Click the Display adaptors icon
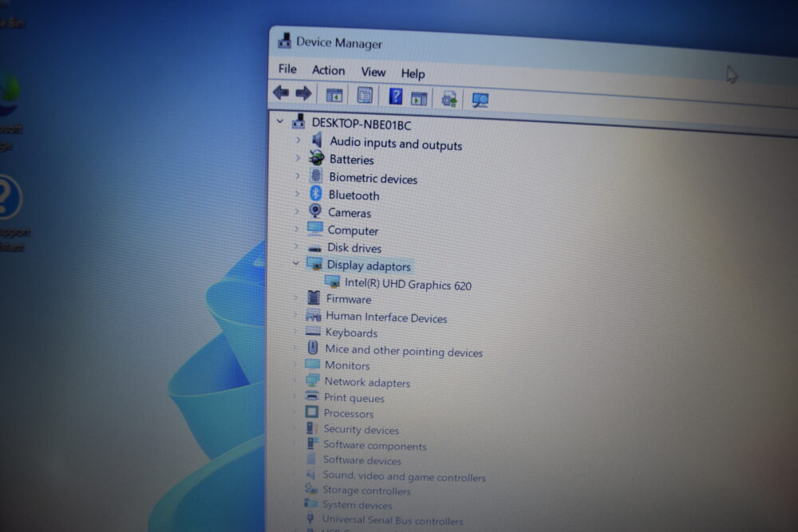This screenshot has height=532, width=798. pyautogui.click(x=314, y=264)
